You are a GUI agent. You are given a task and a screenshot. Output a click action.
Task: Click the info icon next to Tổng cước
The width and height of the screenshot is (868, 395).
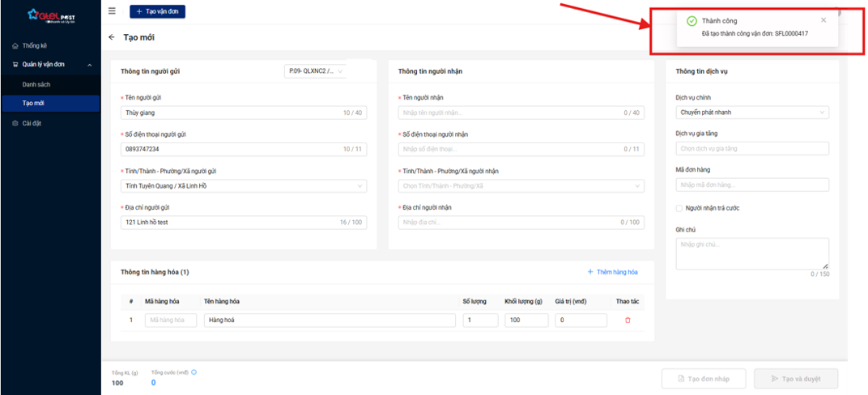(x=194, y=372)
